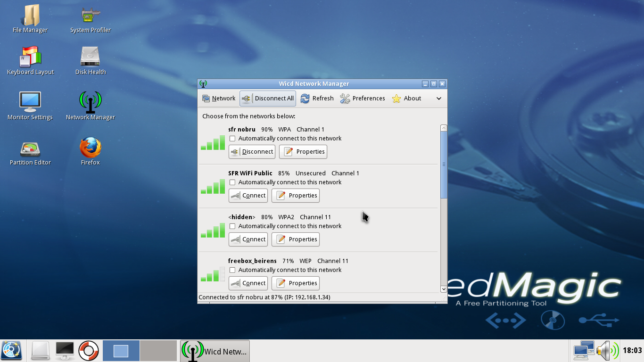Image resolution: width=644 pixels, height=362 pixels.
Task: Select the freebox_beirens network name
Action: coord(252,261)
